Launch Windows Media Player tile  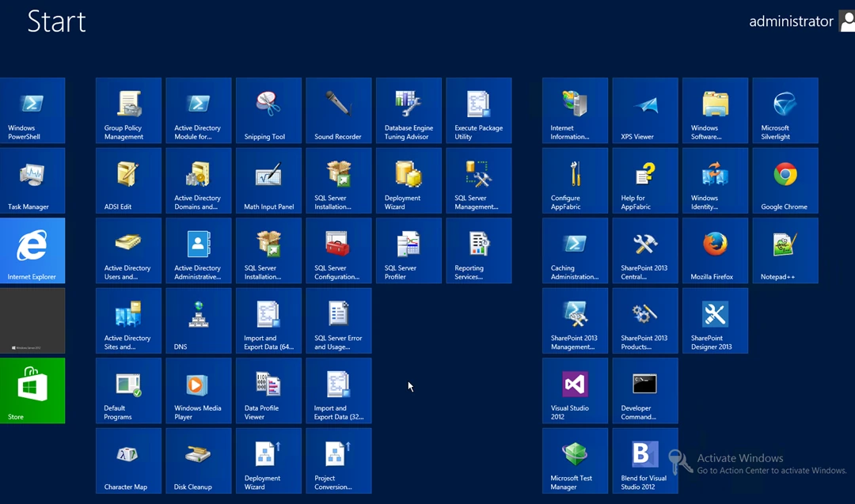click(199, 391)
